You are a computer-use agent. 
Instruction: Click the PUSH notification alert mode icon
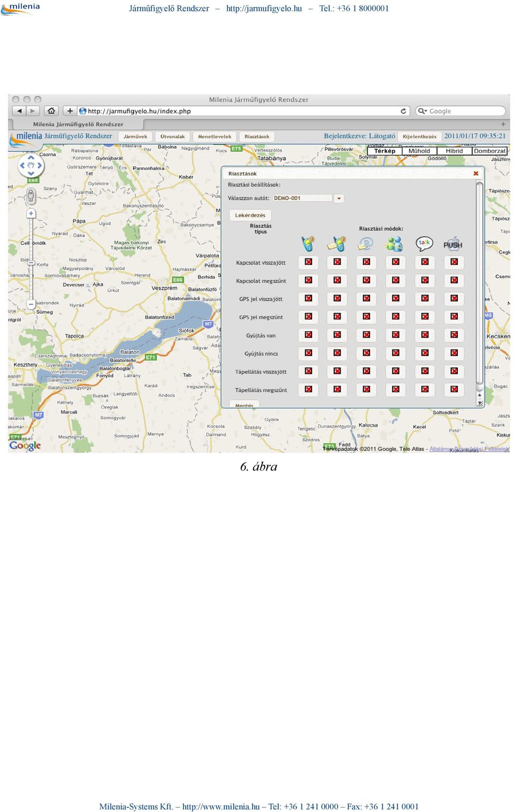coord(453,244)
